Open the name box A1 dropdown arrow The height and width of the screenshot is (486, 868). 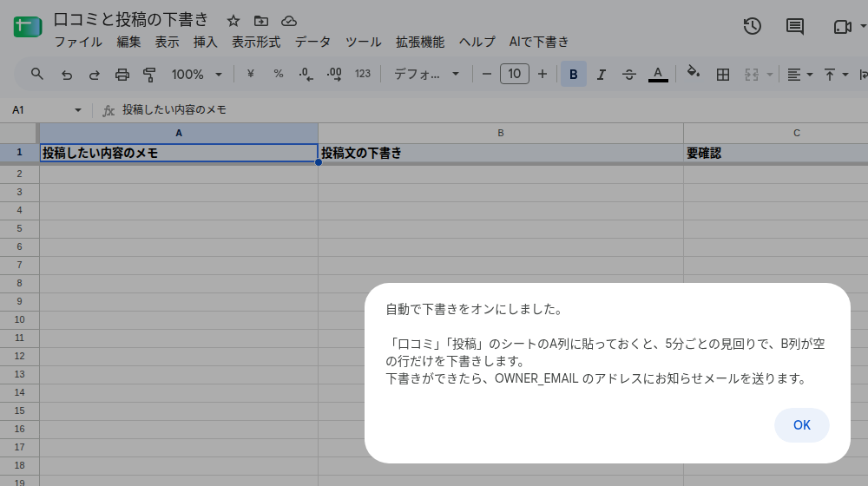(77, 110)
